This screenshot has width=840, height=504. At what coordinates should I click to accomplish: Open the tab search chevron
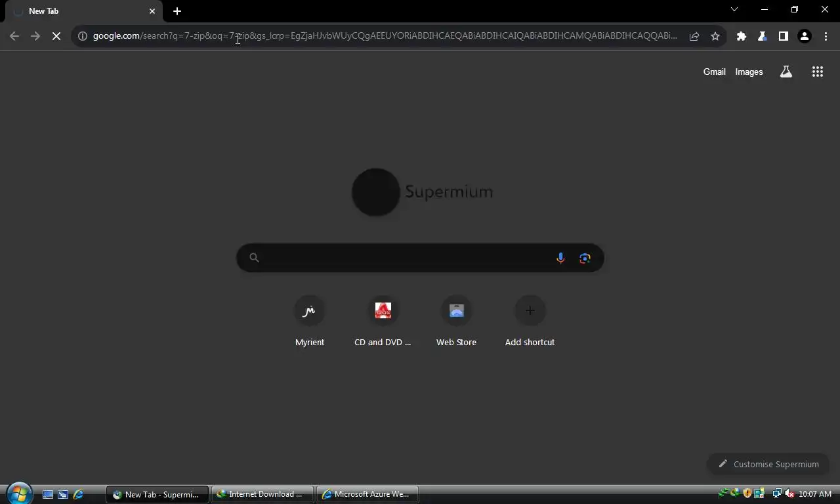[x=734, y=9]
